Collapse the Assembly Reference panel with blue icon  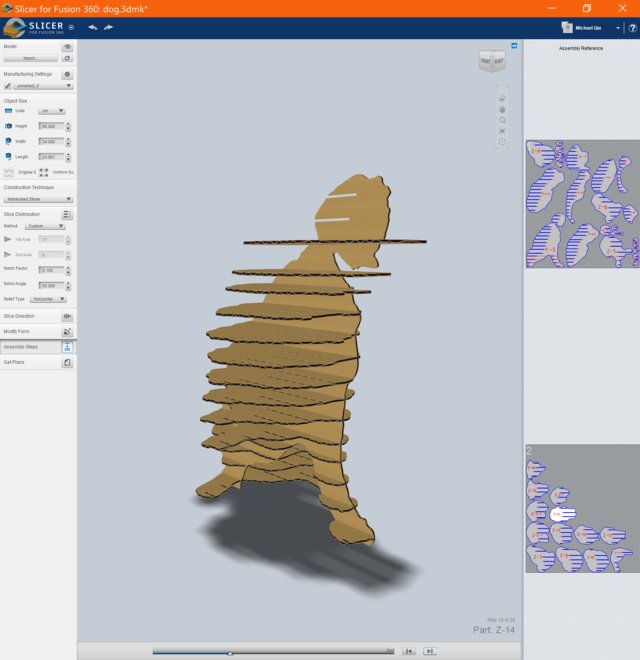coord(514,45)
